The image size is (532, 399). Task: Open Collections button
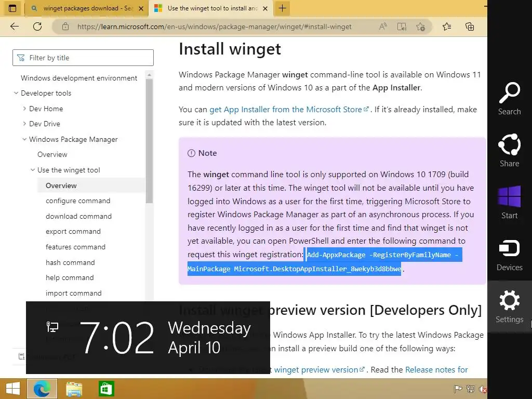pos(470,26)
